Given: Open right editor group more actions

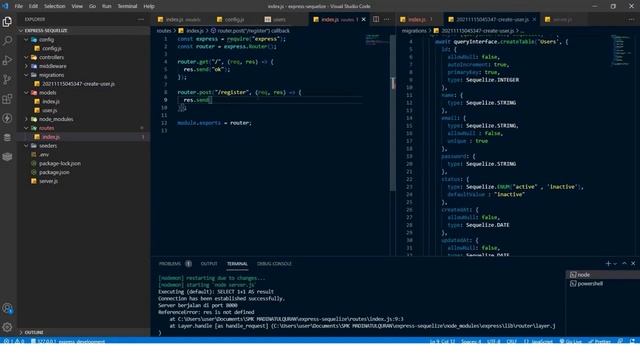Looking at the screenshot, I should tap(631, 19).
